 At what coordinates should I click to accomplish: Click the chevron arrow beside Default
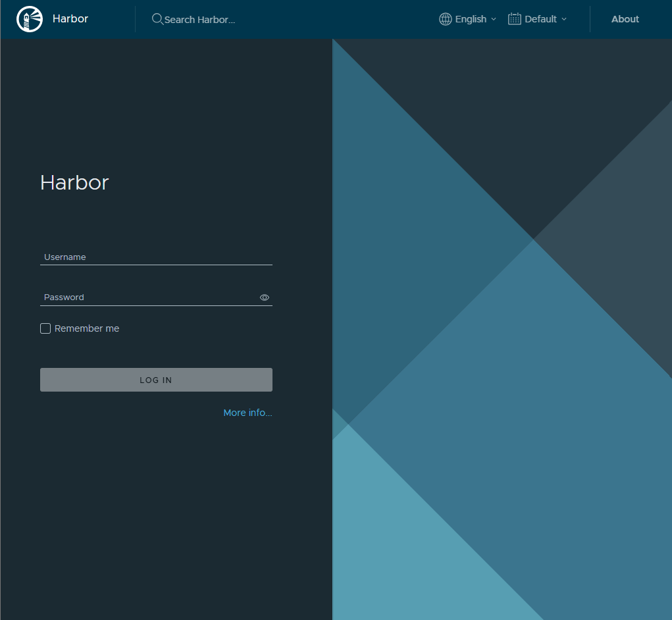coord(564,19)
